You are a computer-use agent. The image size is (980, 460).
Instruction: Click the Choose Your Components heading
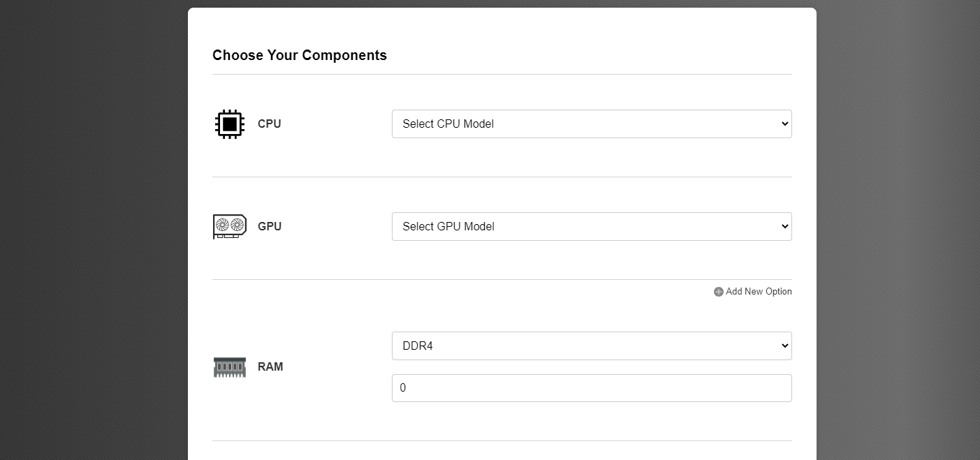point(300,55)
